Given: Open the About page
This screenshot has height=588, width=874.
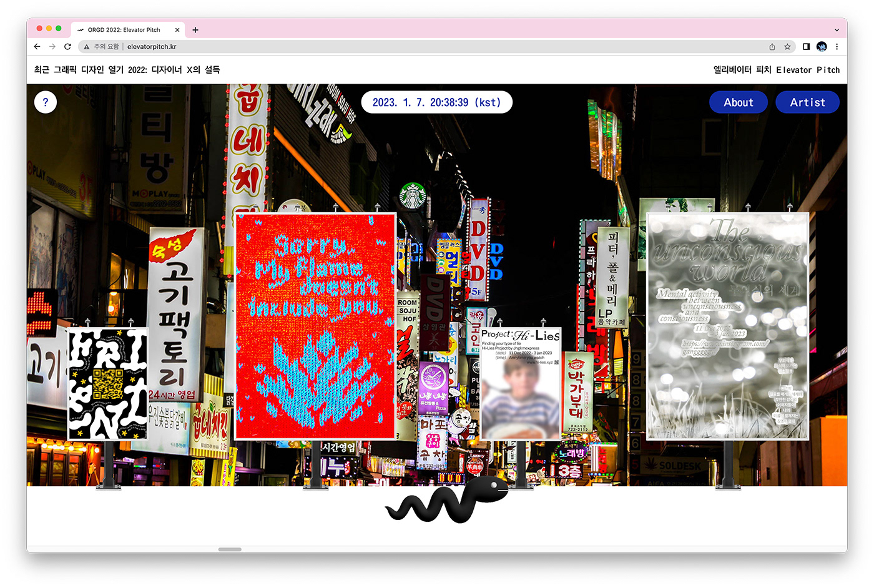Looking at the screenshot, I should pos(739,102).
